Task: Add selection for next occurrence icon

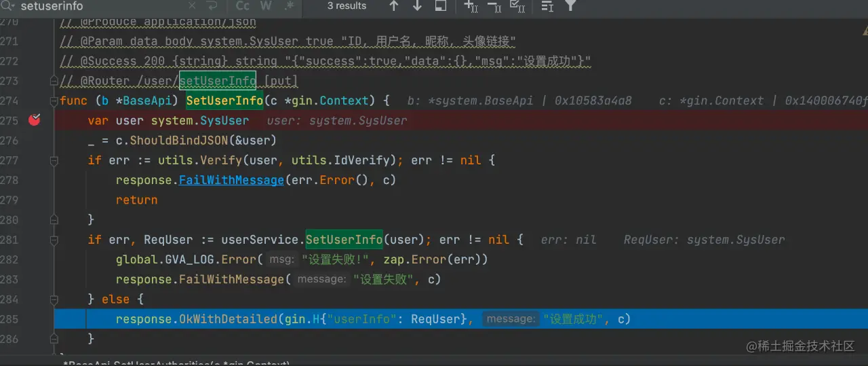Action: click(x=471, y=6)
